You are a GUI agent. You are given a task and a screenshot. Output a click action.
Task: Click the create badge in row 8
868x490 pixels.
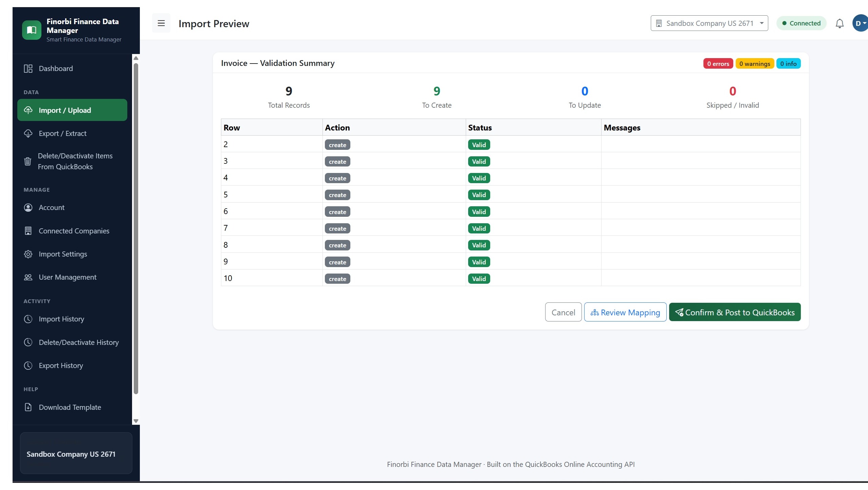point(337,245)
